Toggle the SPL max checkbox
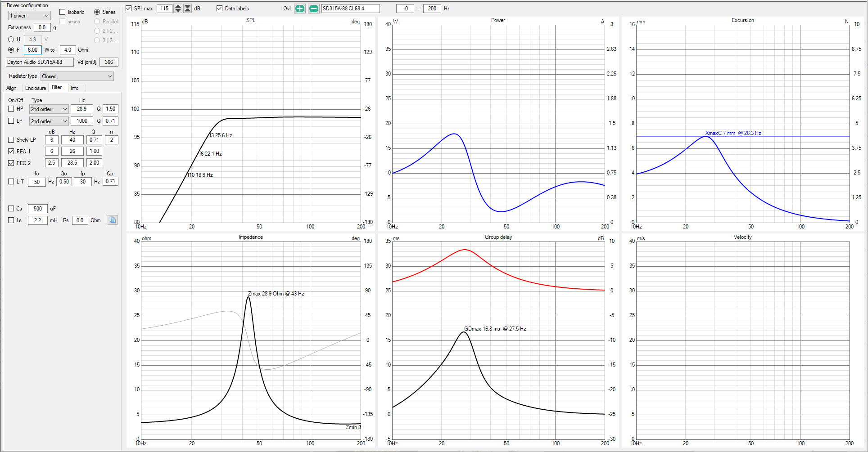868x452 pixels. point(129,9)
